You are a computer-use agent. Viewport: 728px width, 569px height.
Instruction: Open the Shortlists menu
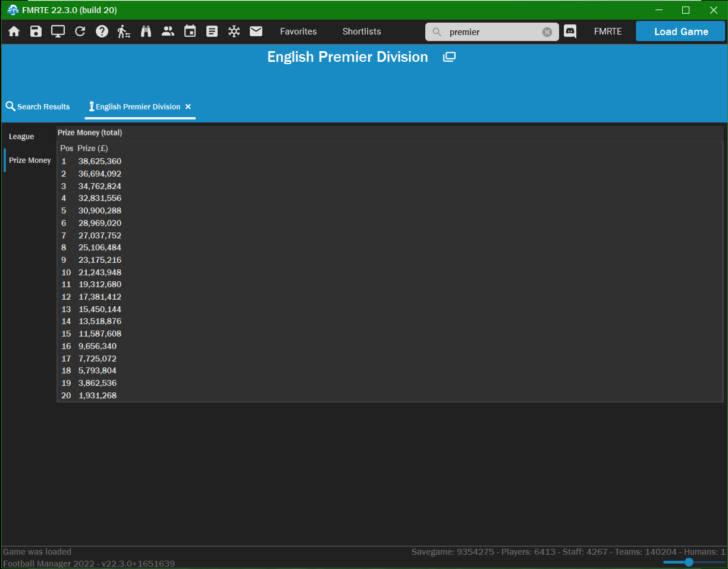point(362,32)
